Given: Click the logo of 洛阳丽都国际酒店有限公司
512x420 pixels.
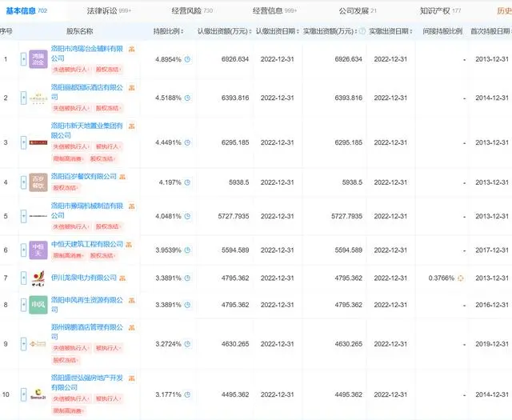Looking at the screenshot, I should 38,98.
